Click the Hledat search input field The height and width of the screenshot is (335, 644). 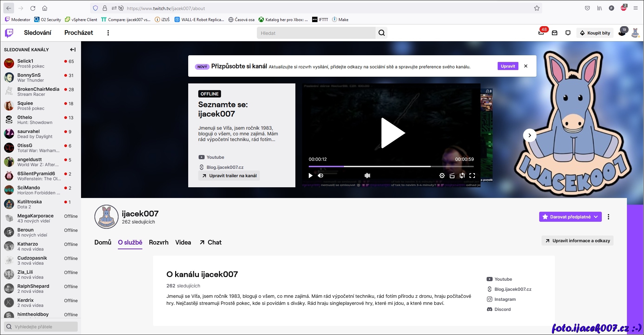(316, 33)
